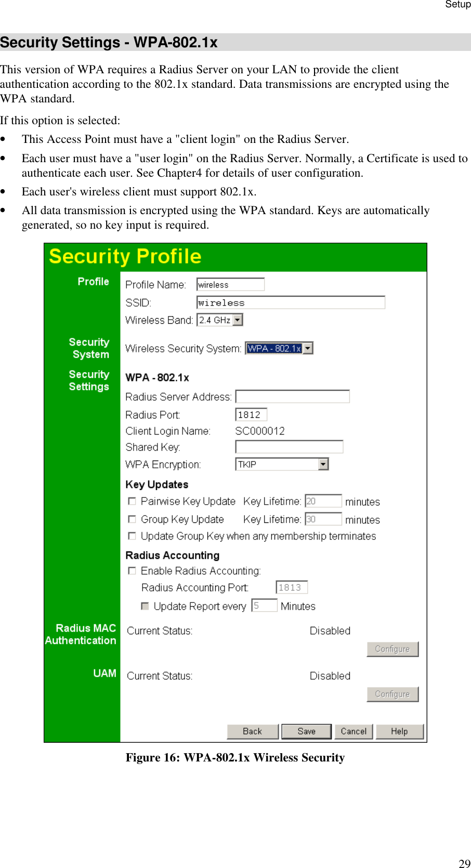Click the Radius Server Address field
This screenshot has width=471, height=868.
(292, 396)
